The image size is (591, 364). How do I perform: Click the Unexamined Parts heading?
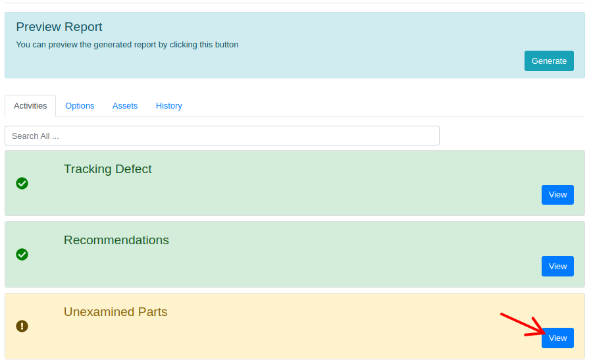tap(115, 312)
